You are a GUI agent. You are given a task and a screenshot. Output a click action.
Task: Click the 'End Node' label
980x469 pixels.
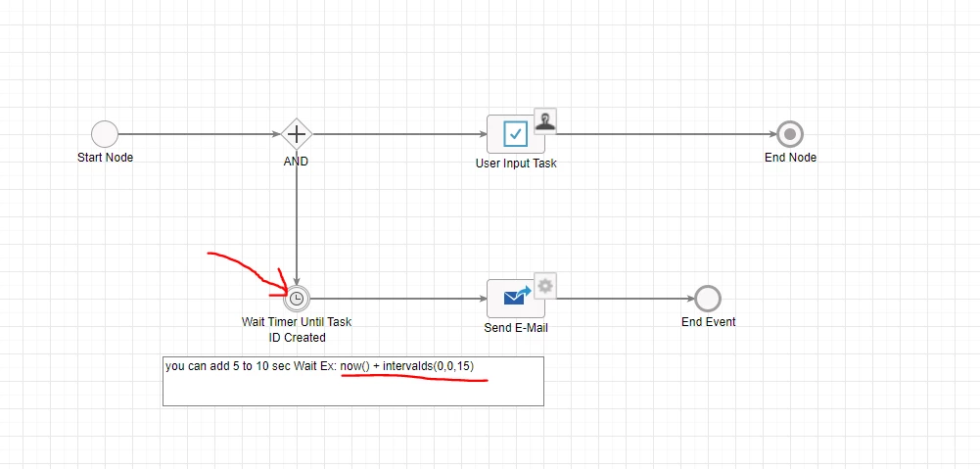pyautogui.click(x=791, y=158)
